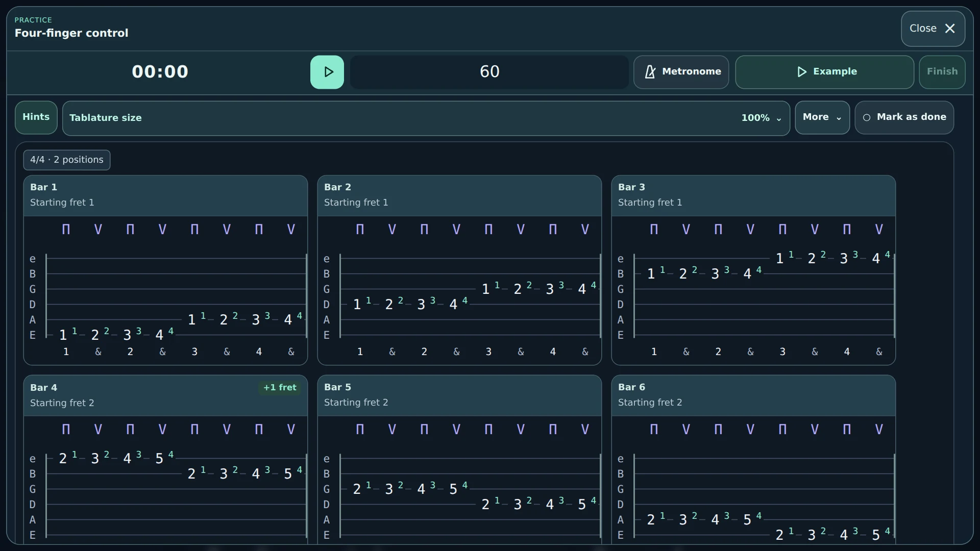Click fret 4 note on e string, Bar 3
The height and width of the screenshot is (551, 980).
(x=876, y=259)
